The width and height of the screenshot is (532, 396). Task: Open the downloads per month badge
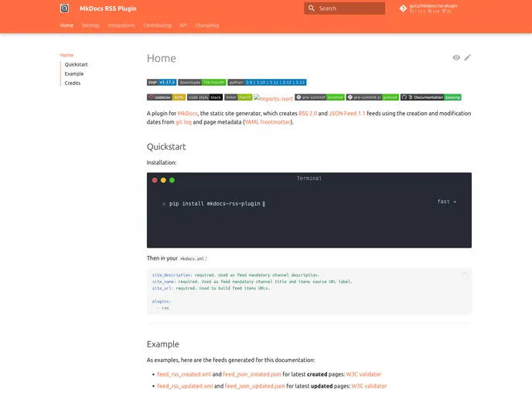(x=202, y=83)
